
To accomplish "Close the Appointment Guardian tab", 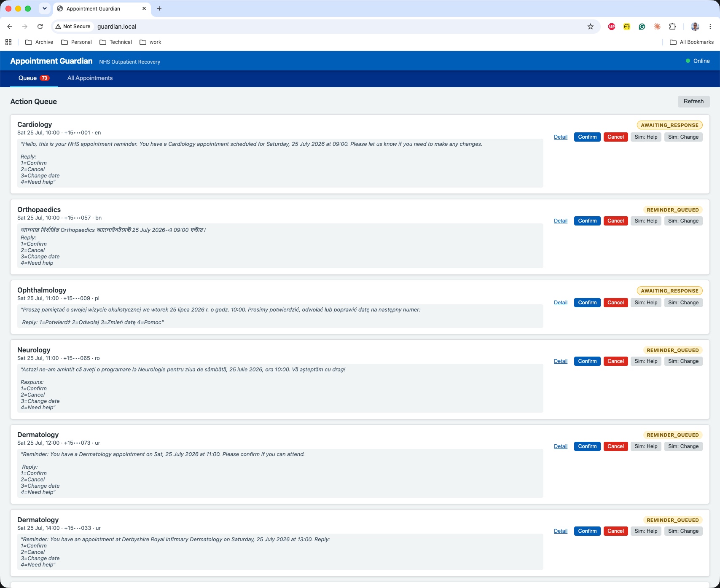I will tap(144, 8).
